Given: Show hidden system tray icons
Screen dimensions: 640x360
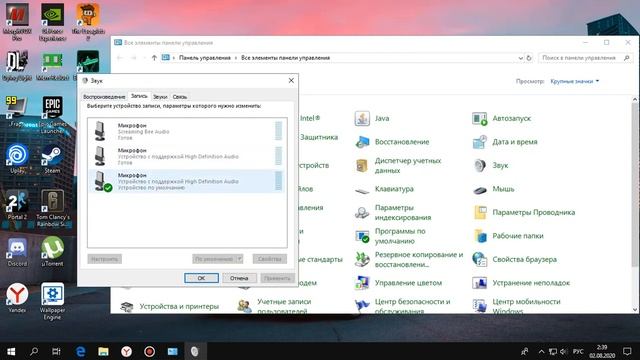Looking at the screenshot, I should [x=541, y=351].
